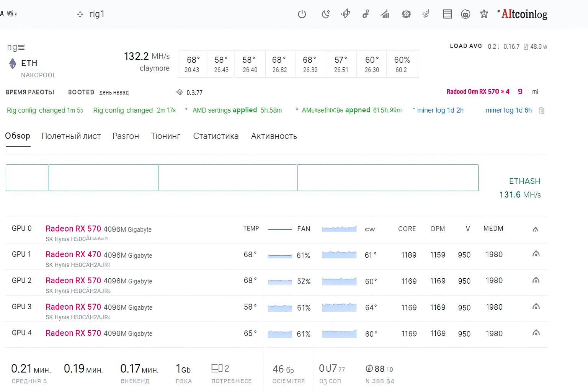Click the power icon in top toolbar

302,14
